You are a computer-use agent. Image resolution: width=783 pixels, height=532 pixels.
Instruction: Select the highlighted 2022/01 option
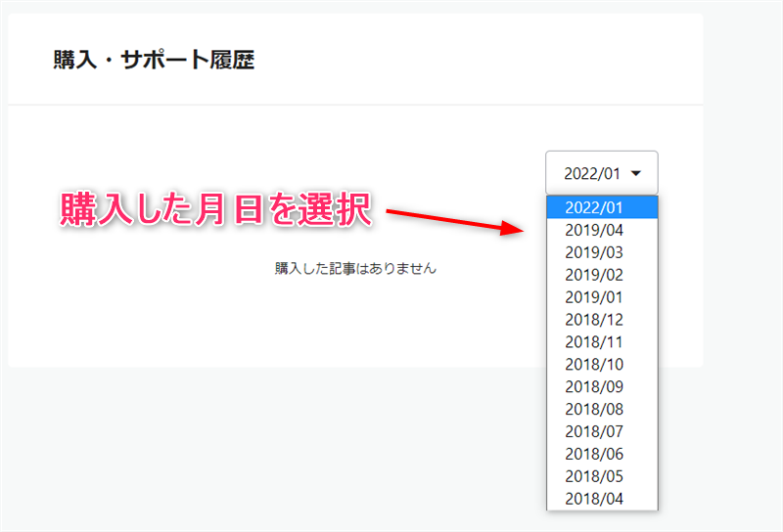(x=602, y=207)
